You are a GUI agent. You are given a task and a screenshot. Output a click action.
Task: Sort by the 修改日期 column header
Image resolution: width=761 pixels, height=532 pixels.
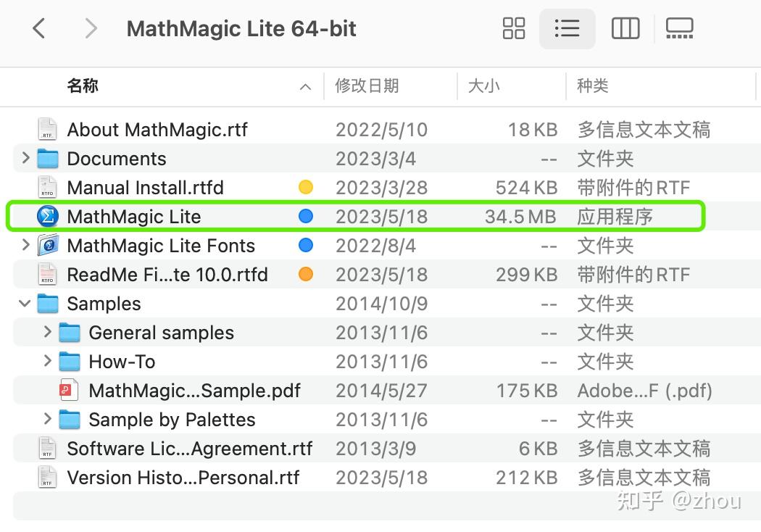point(367,86)
